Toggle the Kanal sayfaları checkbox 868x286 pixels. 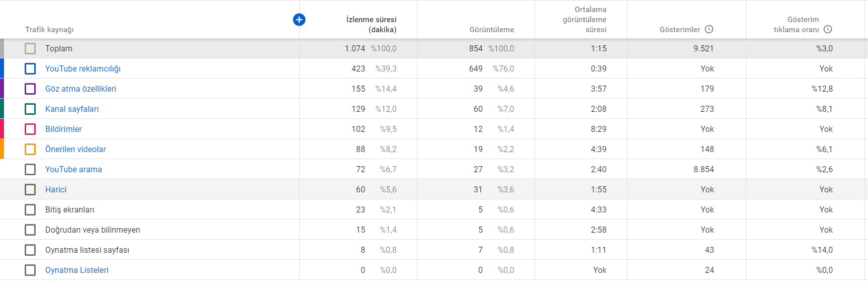pos(30,109)
